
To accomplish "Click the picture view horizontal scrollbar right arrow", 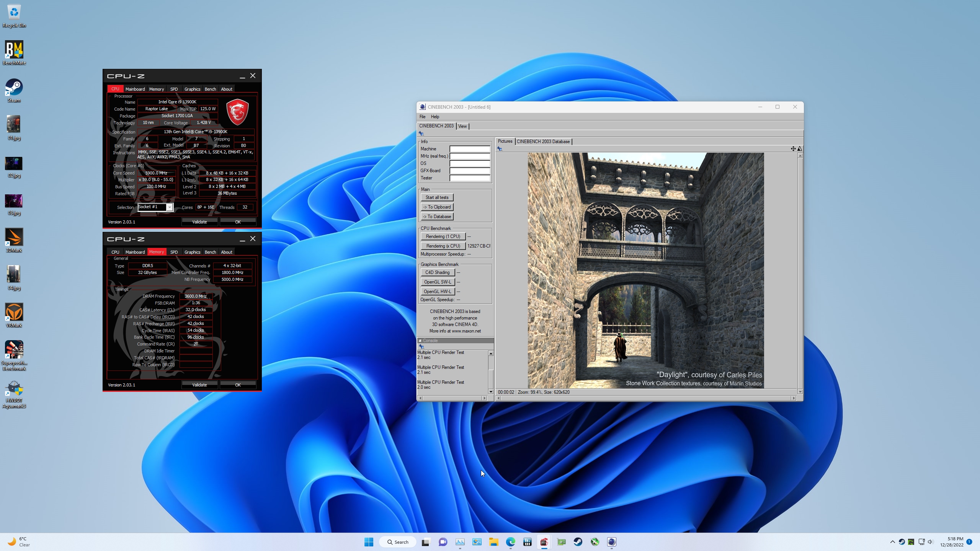I will [x=794, y=398].
